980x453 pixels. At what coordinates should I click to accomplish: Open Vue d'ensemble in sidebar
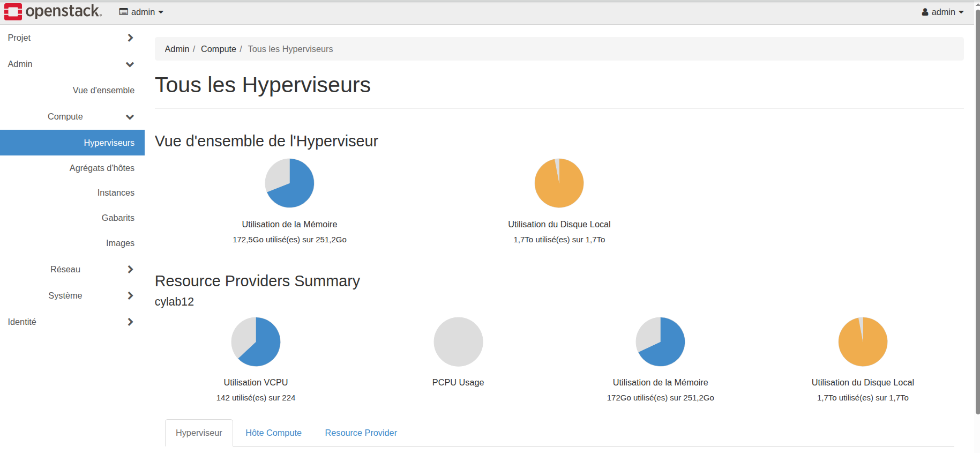(103, 90)
